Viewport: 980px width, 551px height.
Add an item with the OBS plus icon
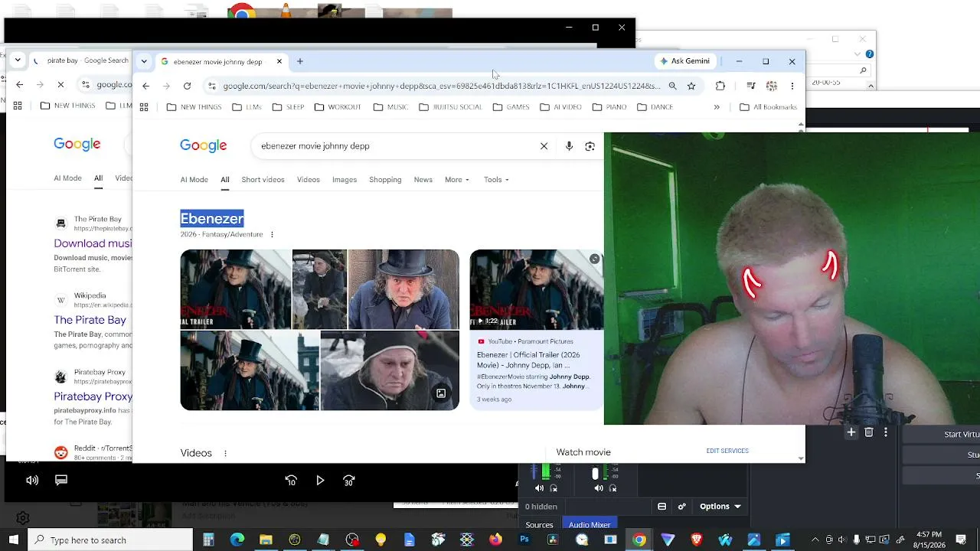851,432
